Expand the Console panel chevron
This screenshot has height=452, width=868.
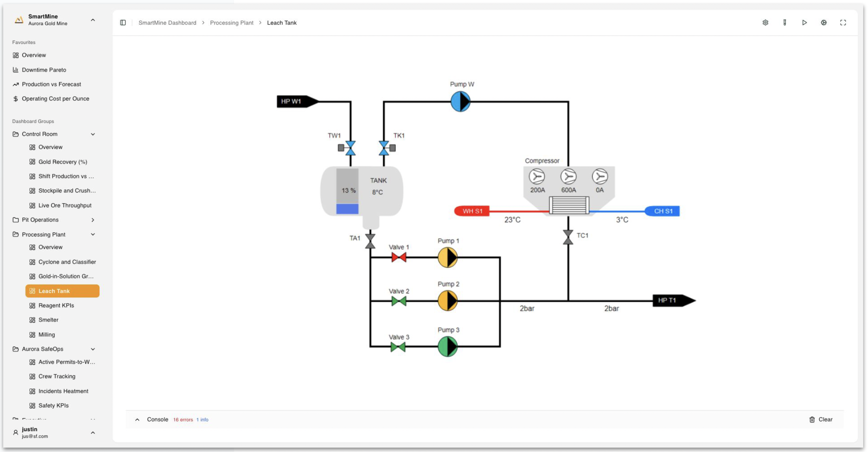coord(137,420)
